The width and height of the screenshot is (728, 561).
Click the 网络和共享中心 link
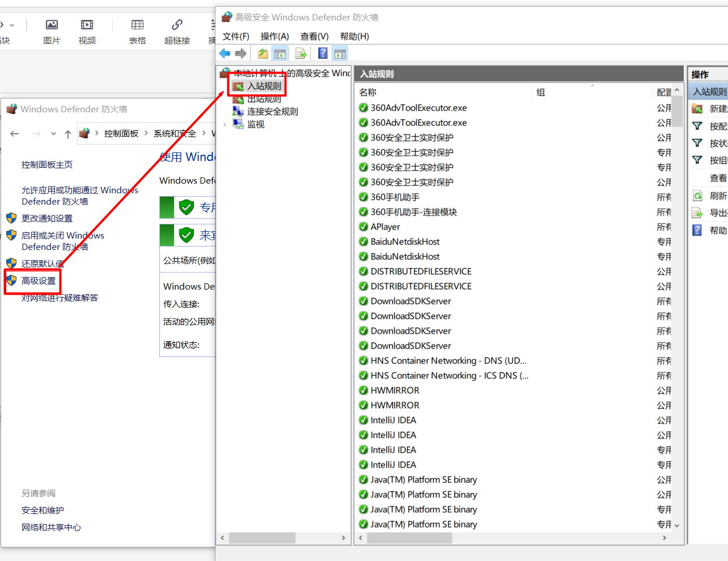(x=51, y=528)
